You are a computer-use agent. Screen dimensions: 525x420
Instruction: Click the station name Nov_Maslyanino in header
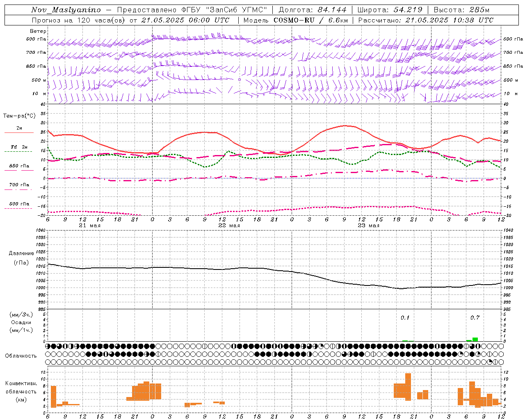click(x=66, y=10)
